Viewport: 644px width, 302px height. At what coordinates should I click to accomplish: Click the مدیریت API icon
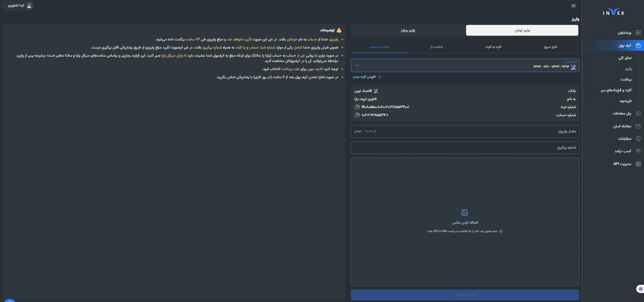tap(638, 164)
